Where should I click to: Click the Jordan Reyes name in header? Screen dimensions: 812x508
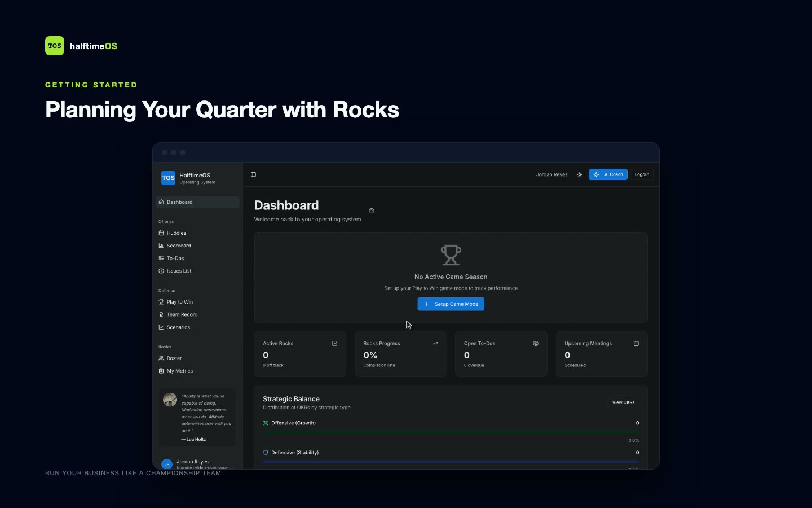pyautogui.click(x=551, y=174)
